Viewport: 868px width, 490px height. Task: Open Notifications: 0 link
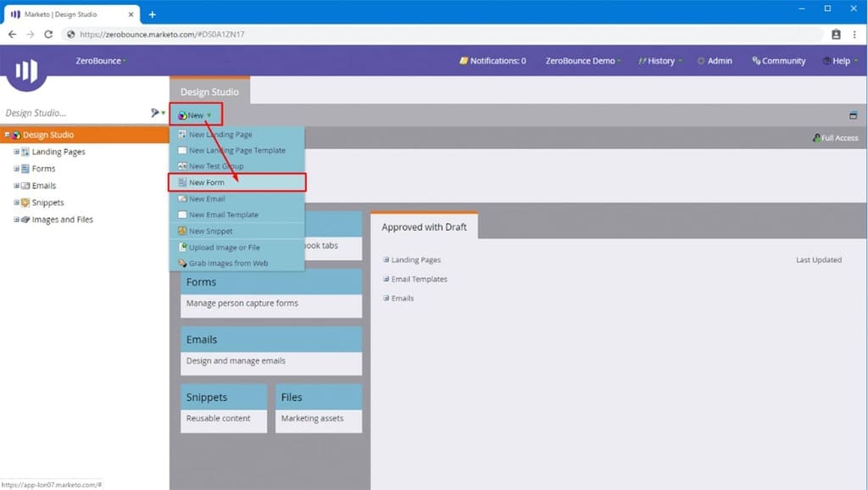click(x=492, y=61)
